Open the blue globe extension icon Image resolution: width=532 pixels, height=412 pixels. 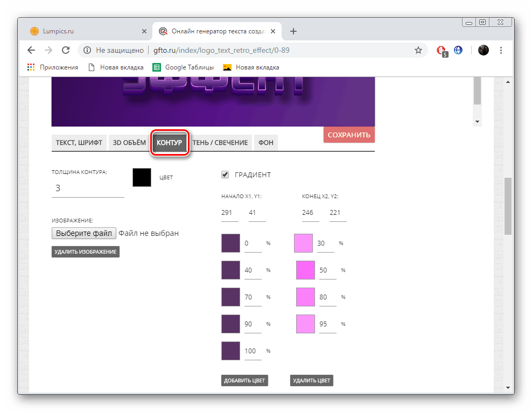click(458, 50)
